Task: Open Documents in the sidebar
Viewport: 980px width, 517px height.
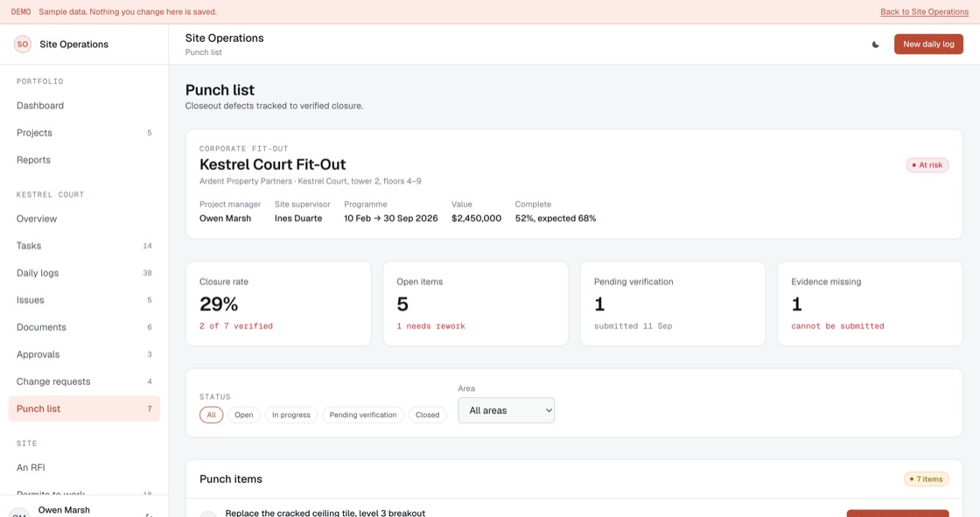Action: coord(84,327)
